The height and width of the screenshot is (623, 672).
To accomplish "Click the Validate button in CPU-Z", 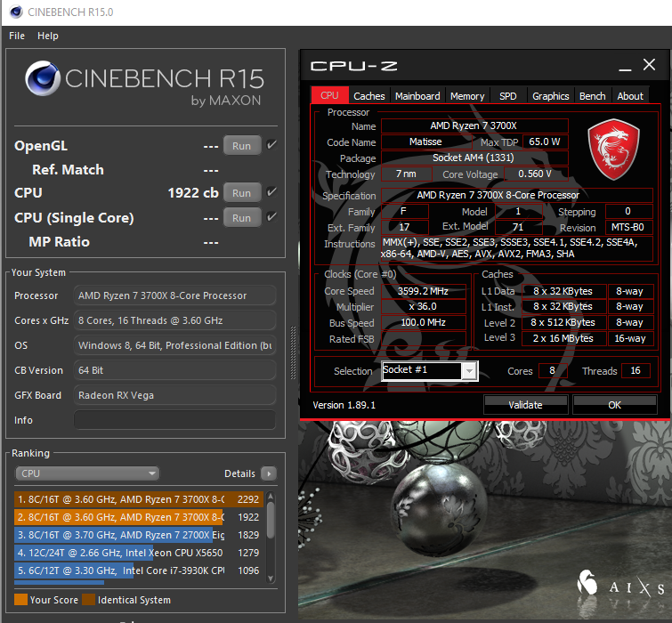I will (x=525, y=405).
